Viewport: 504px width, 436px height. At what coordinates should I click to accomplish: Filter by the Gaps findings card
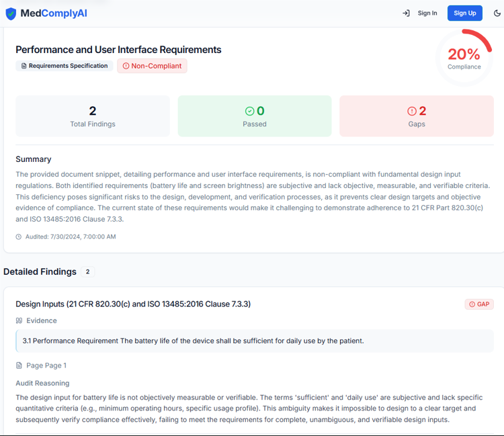click(x=417, y=116)
